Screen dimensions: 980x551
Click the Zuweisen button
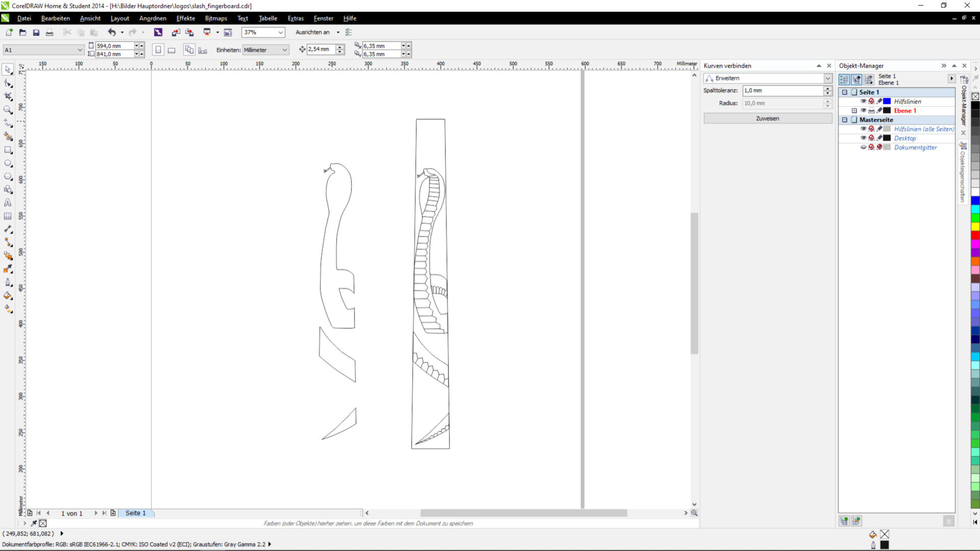coord(767,118)
